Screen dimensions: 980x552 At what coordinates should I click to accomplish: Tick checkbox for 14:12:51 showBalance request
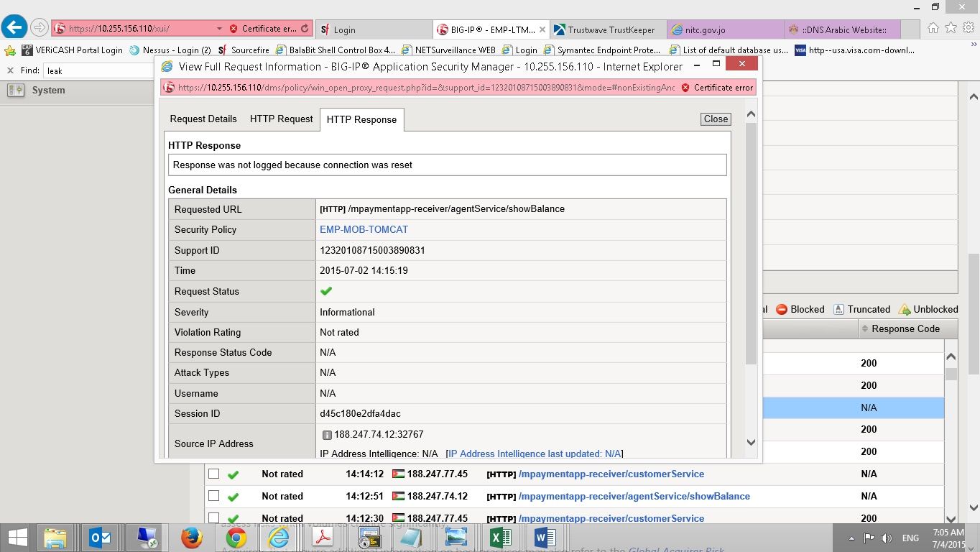click(x=213, y=496)
